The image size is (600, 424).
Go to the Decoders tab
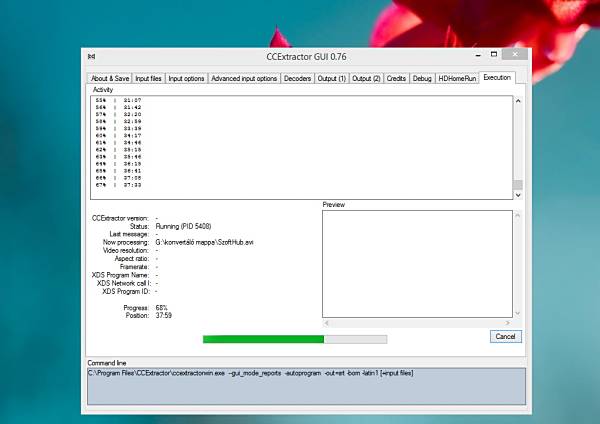point(297,78)
